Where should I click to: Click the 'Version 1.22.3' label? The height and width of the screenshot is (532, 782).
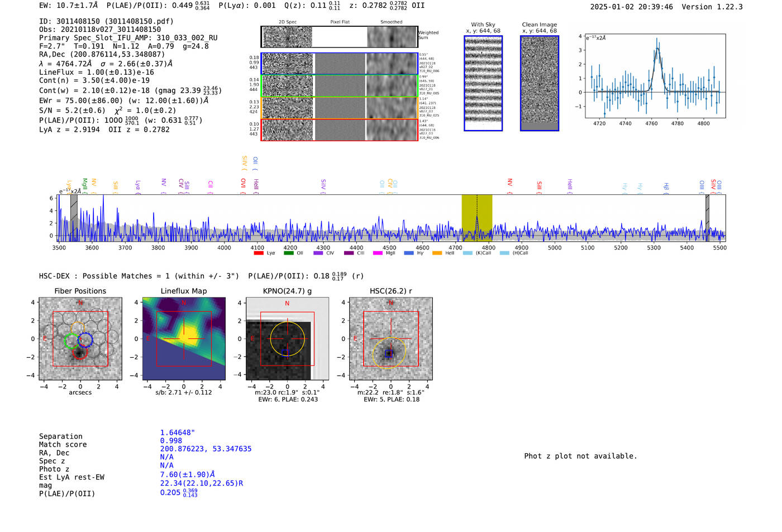(x=712, y=7)
